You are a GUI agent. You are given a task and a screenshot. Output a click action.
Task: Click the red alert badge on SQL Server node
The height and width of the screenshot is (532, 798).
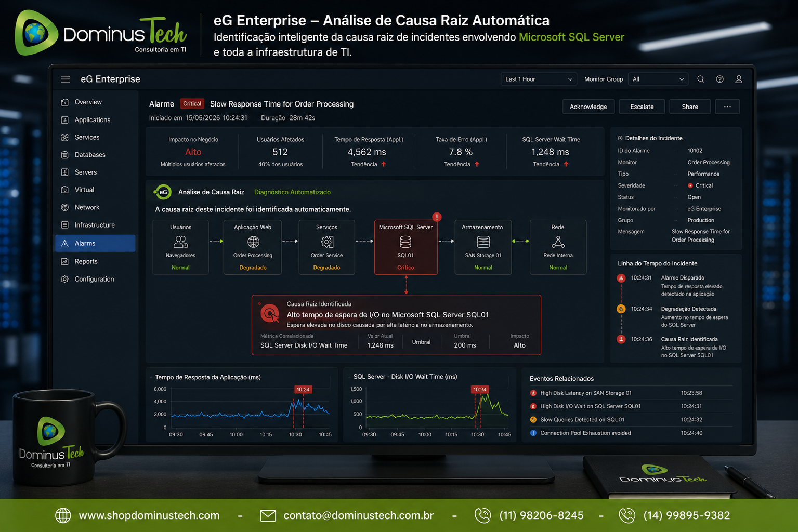pos(437,217)
